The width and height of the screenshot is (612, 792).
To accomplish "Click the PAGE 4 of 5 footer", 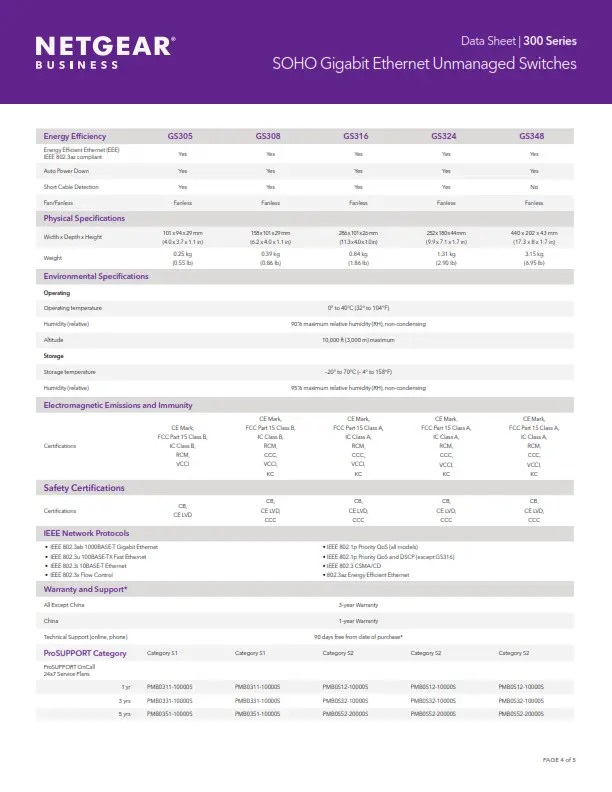I will tap(559, 761).
